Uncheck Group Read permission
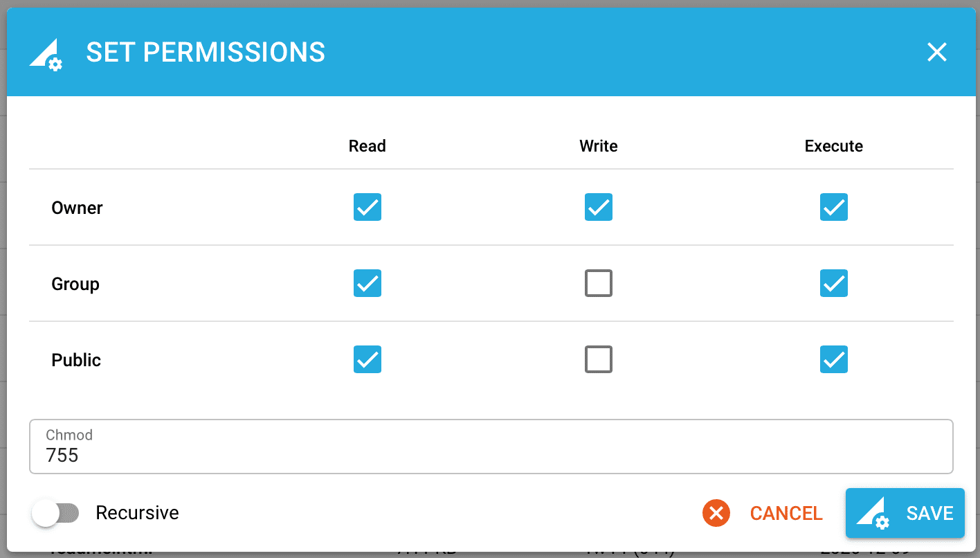The width and height of the screenshot is (980, 558). [x=367, y=283]
